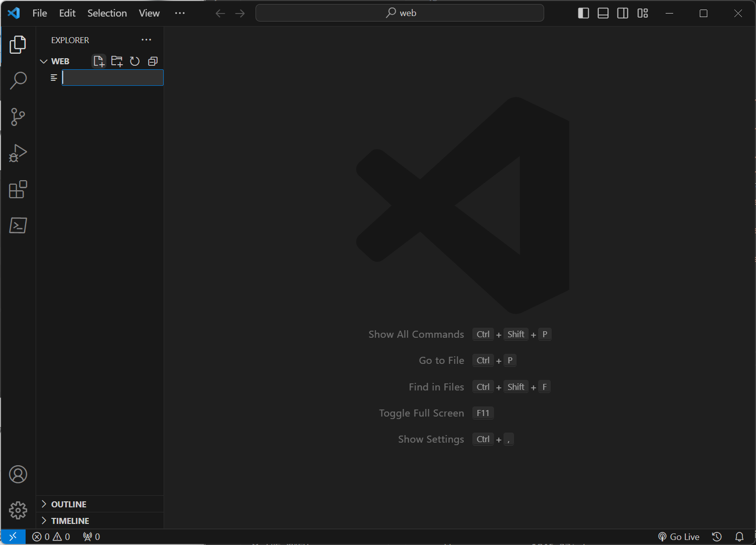Viewport: 756px width, 545px height.
Task: Go back in navigation history
Action: click(x=220, y=13)
